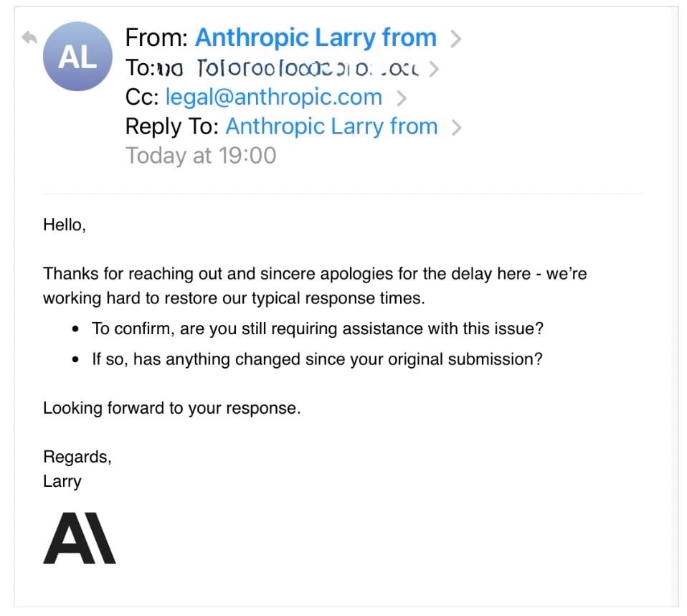Image resolution: width=687 pixels, height=616 pixels.
Task: Click the 'Cc:' field label
Action: (142, 97)
